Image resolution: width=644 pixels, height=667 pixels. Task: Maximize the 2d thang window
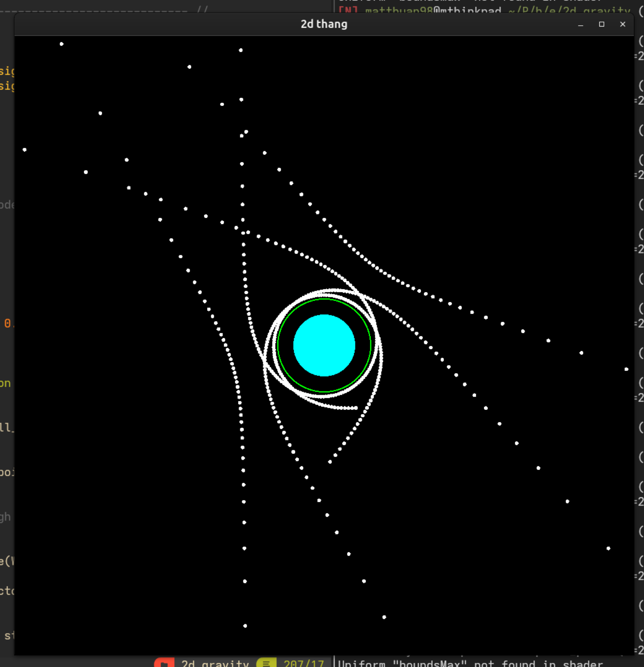click(x=602, y=24)
